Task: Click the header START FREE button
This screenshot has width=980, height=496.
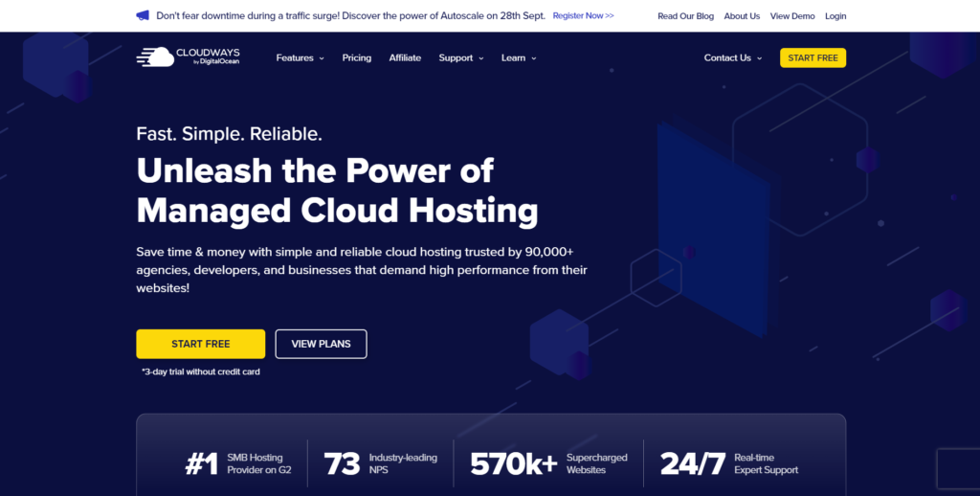Action: click(x=813, y=57)
